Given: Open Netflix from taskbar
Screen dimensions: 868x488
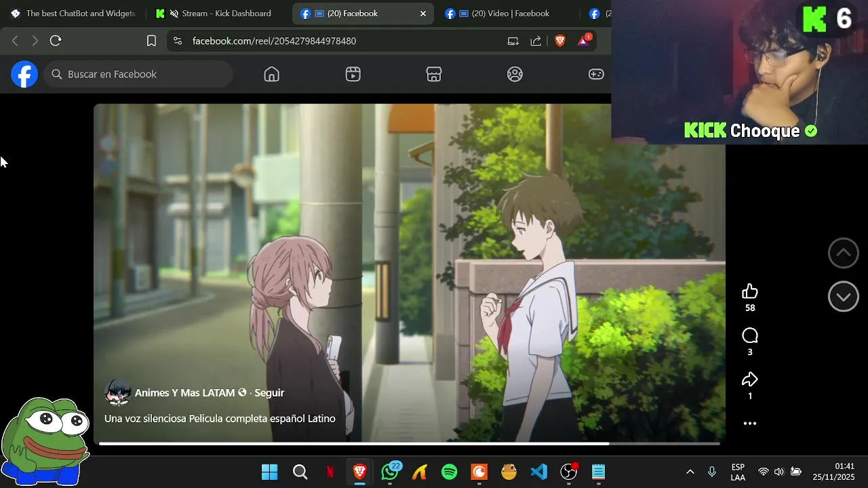Looking at the screenshot, I should click(x=330, y=472).
